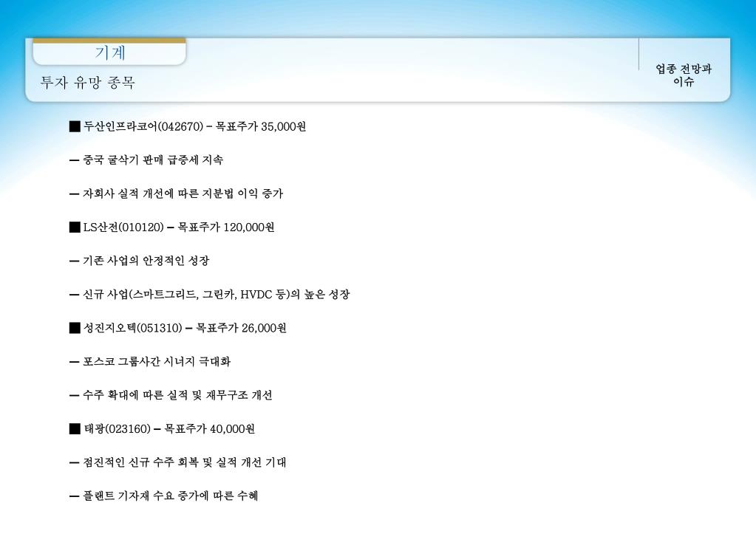Select the 투자 유망 종목 subtitle
Image resolution: width=756 pixels, height=534 pixels.
pyautogui.click(x=87, y=83)
